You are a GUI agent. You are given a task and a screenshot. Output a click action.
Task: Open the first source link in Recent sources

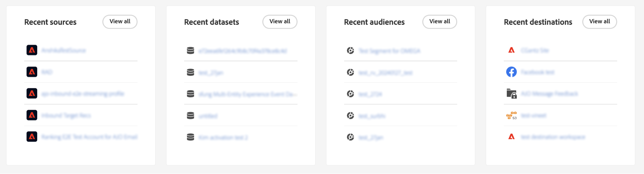(x=63, y=51)
